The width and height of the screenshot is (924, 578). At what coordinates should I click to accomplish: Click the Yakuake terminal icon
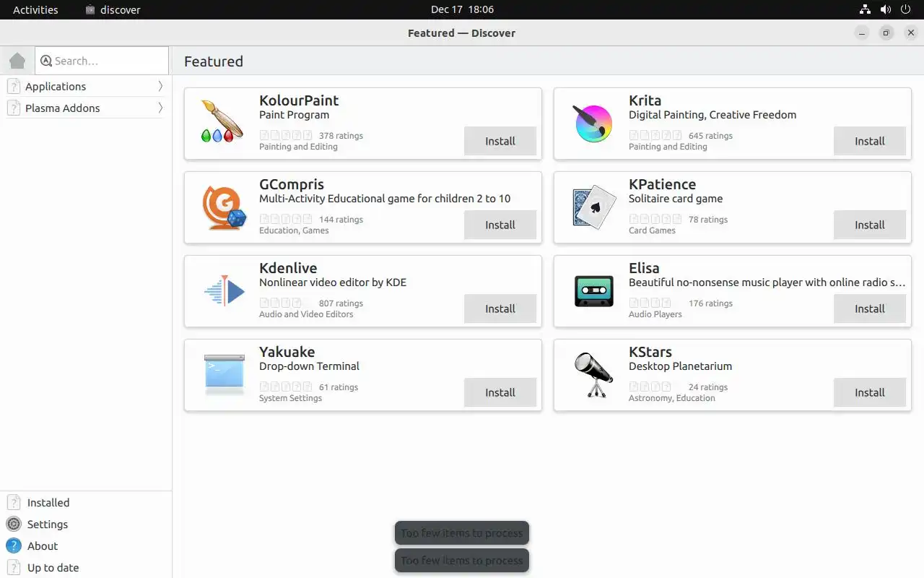224,374
